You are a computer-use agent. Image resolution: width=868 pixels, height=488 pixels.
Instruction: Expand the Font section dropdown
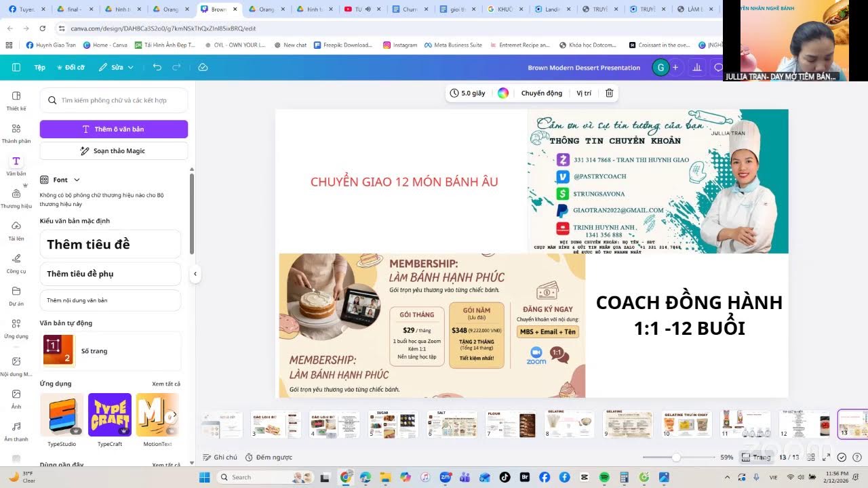click(77, 180)
